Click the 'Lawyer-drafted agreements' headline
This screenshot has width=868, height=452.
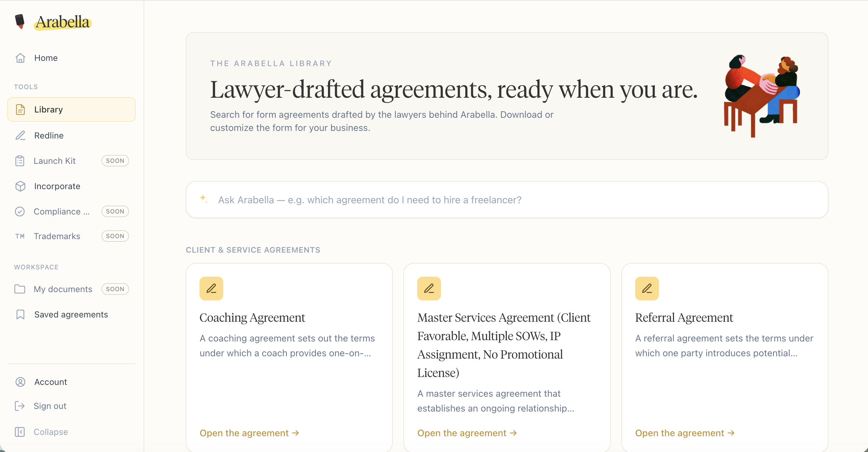[x=454, y=89]
